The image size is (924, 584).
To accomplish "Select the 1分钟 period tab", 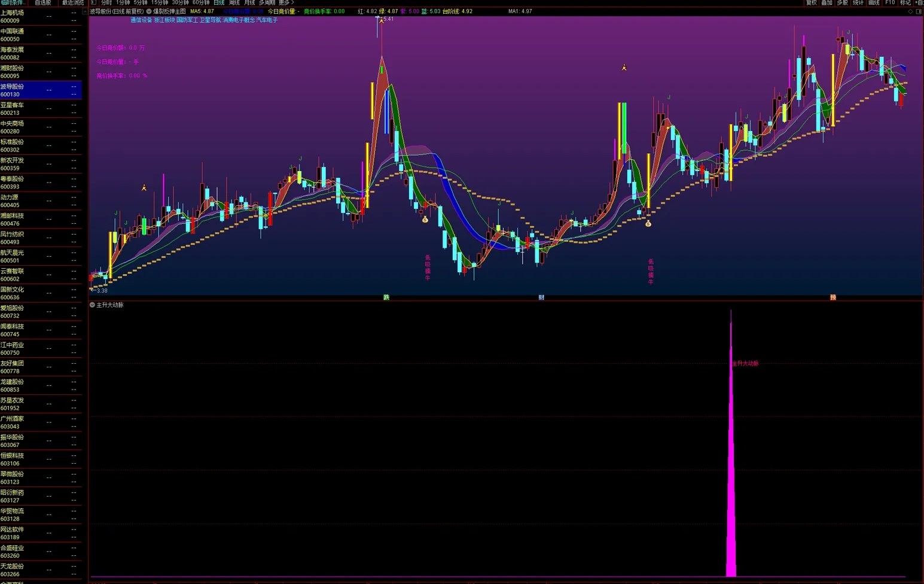I will (x=123, y=3).
